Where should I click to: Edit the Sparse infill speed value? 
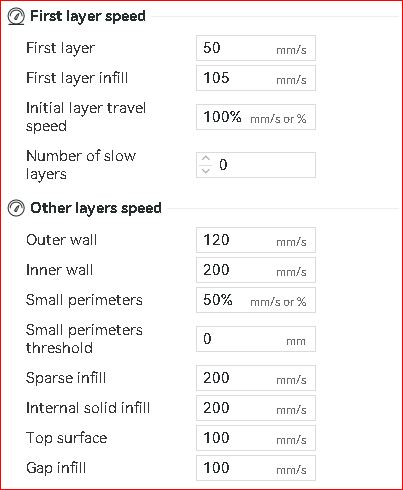pos(256,378)
